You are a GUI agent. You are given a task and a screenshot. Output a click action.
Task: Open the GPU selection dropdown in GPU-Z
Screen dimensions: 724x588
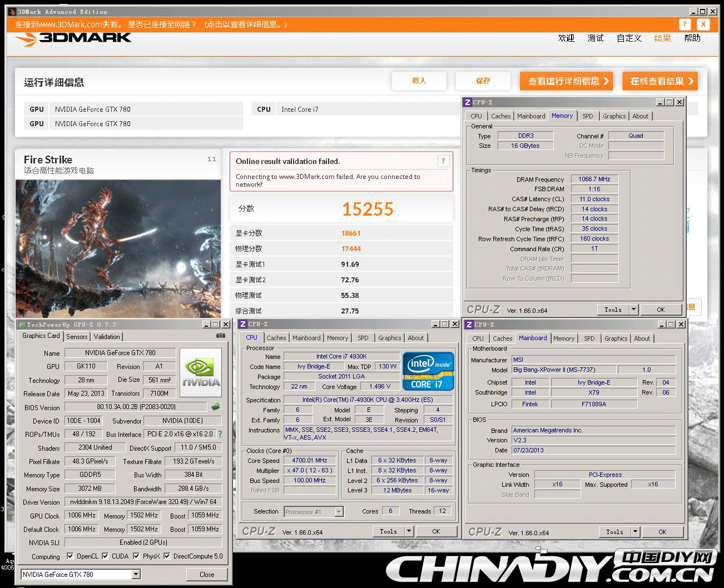136,574
